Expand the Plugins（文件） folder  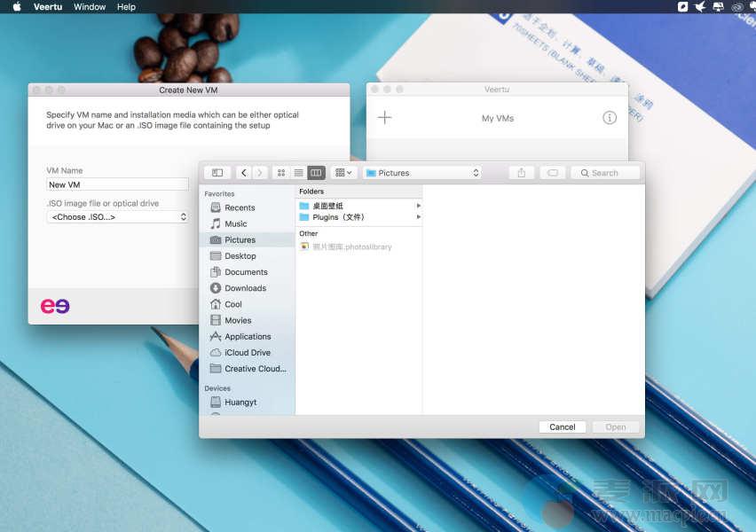click(x=418, y=217)
